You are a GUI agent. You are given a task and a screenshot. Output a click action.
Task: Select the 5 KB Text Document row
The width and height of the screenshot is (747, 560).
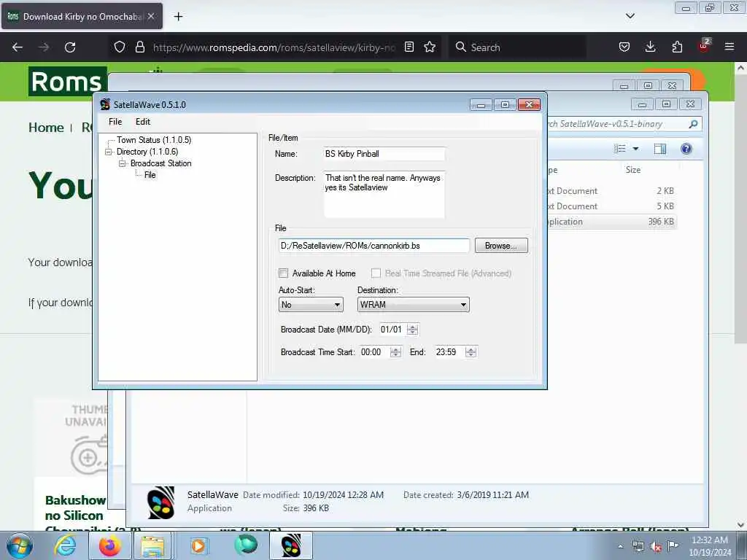click(612, 206)
